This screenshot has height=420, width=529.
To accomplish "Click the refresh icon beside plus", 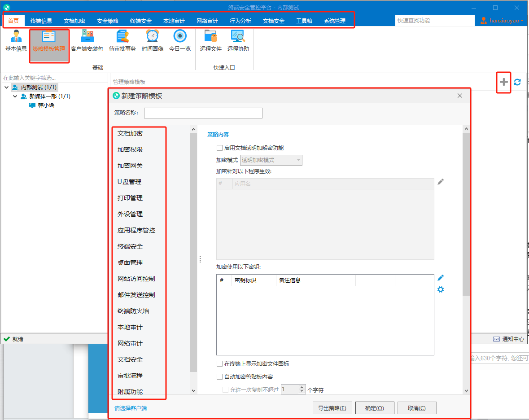I will click(517, 82).
